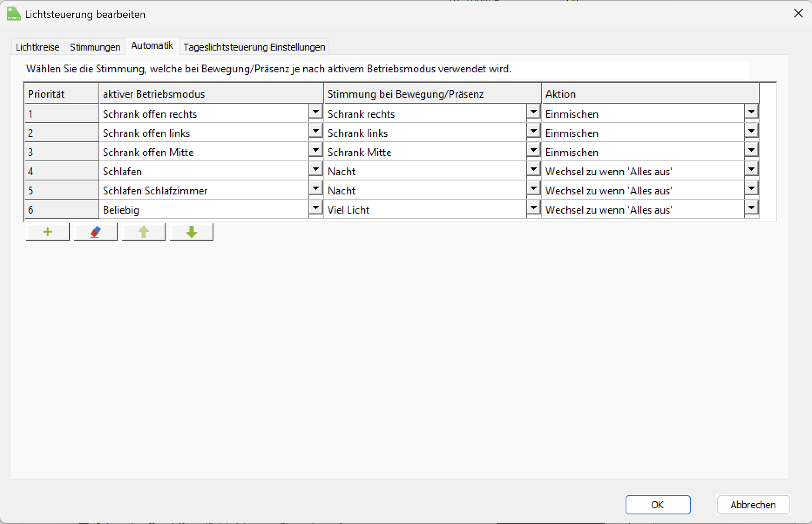Image resolution: width=812 pixels, height=524 pixels.
Task: Click the 'Schrank offen Mitte' mode cell
Action: pos(204,152)
